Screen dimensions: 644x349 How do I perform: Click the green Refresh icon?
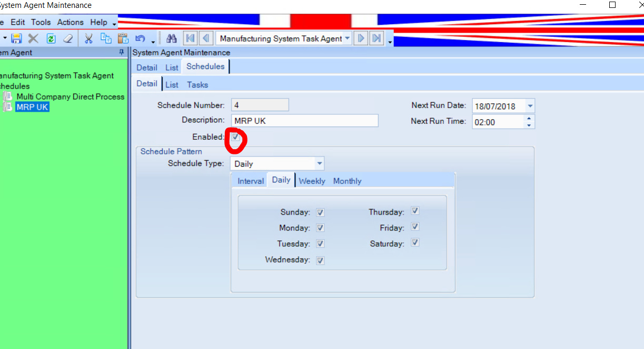(51, 38)
